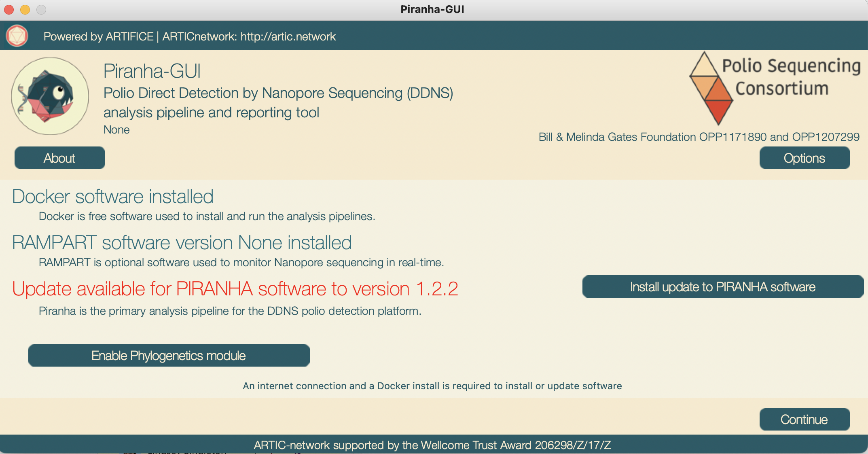Click the Wellcome Trust Award footer text

(x=432, y=445)
